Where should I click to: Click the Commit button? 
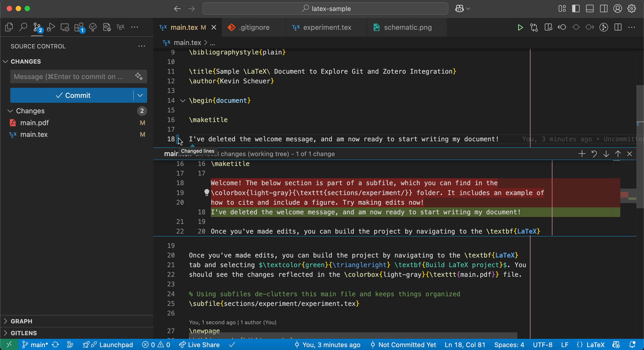72,95
